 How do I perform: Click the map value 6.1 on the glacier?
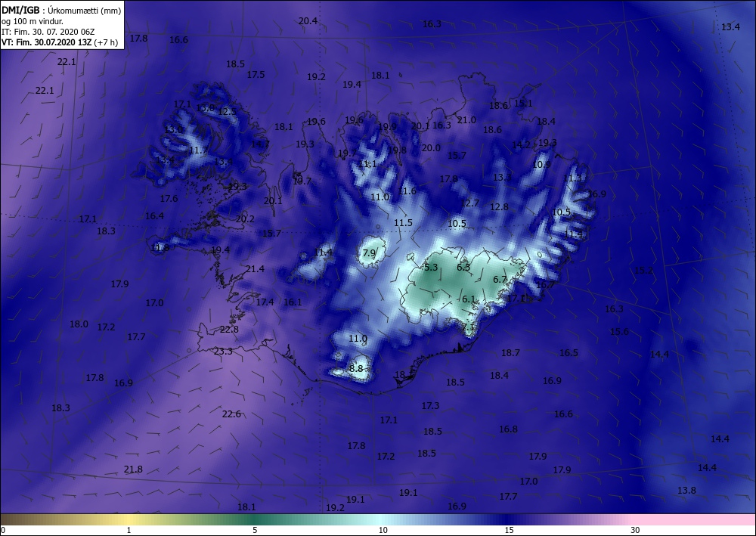pos(469,299)
